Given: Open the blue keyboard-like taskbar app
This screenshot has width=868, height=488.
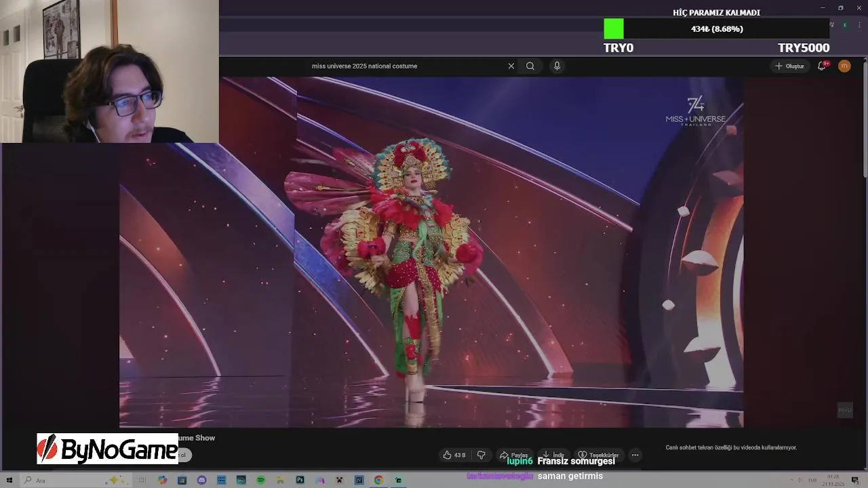Looking at the screenshot, I should [221, 480].
